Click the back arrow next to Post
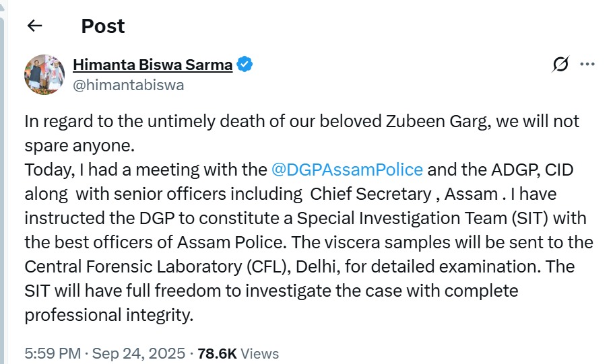Image resolution: width=613 pixels, height=364 pixels. pyautogui.click(x=34, y=26)
